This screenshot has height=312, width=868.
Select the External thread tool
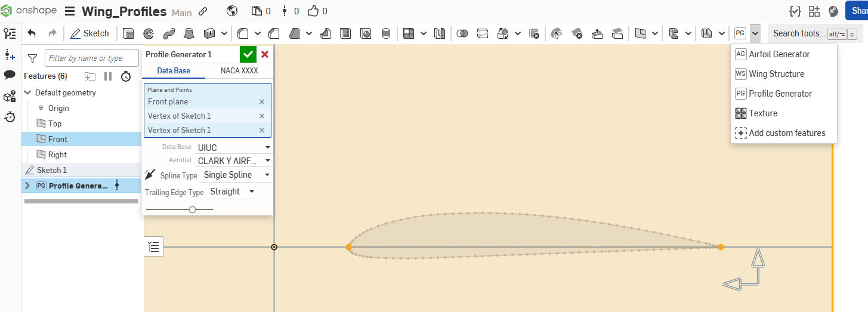click(386, 33)
